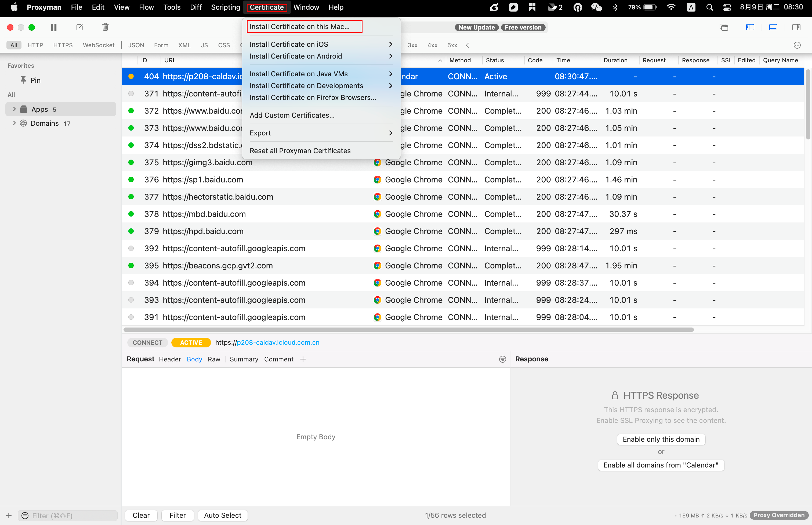Image resolution: width=812 pixels, height=525 pixels.
Task: Toggle bottom detail panel layout icon
Action: [x=773, y=27]
